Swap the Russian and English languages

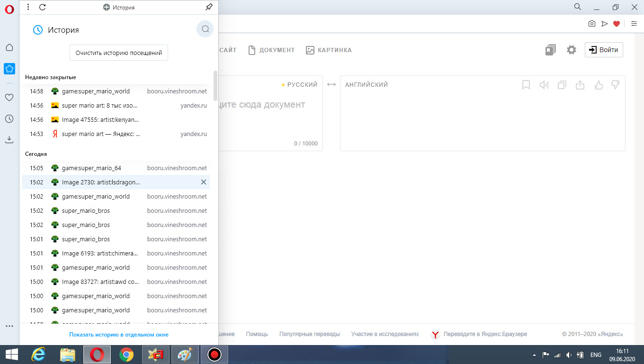(331, 84)
